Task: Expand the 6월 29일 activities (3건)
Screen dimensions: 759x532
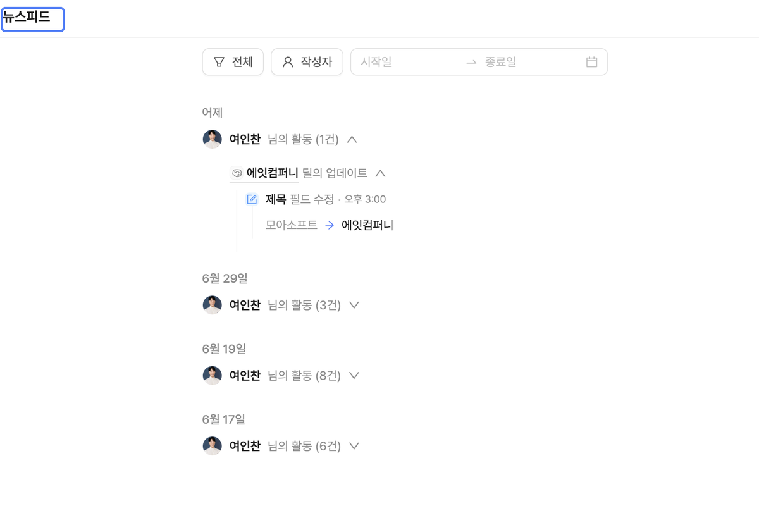Action: [354, 305]
